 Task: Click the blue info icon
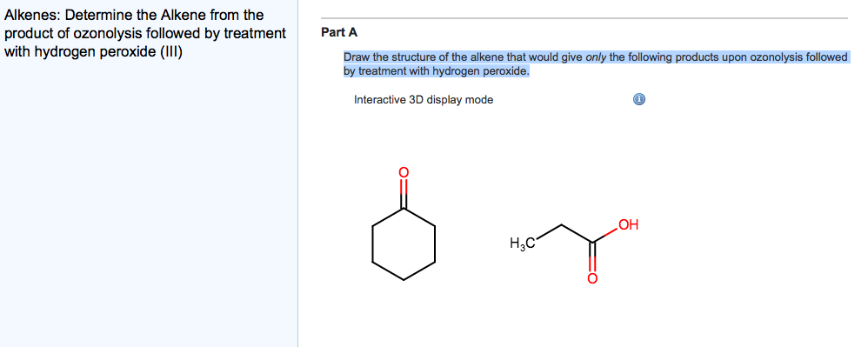point(638,100)
